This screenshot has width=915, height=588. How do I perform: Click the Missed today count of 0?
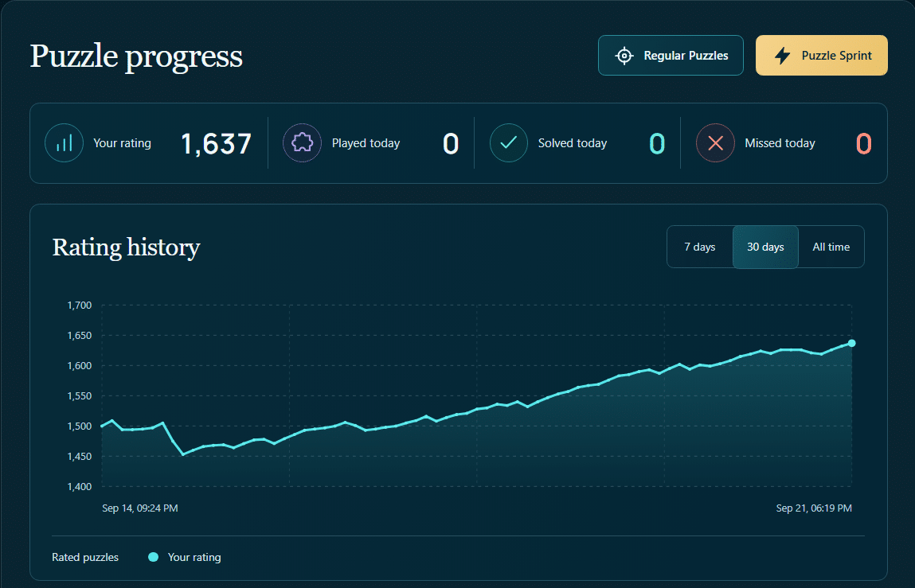pos(864,143)
